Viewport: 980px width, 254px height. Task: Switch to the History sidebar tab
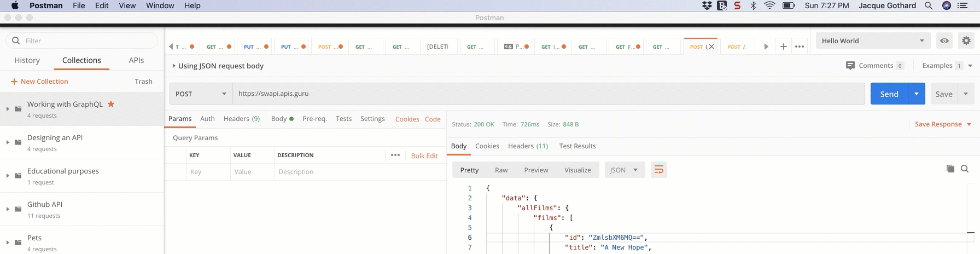27,60
